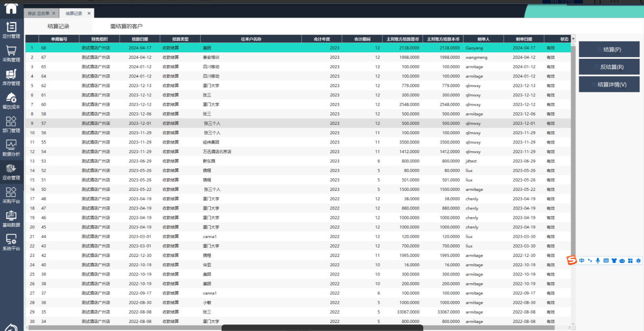Click the Sogou microphone voice input icon
Image resolution: width=644 pixels, height=331 pixels.
[x=598, y=261]
